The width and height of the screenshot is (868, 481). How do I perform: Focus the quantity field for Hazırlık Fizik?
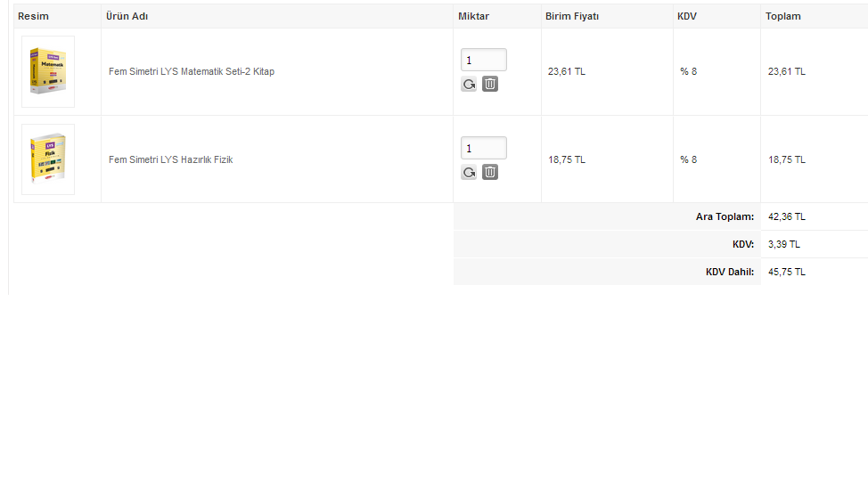pos(483,148)
